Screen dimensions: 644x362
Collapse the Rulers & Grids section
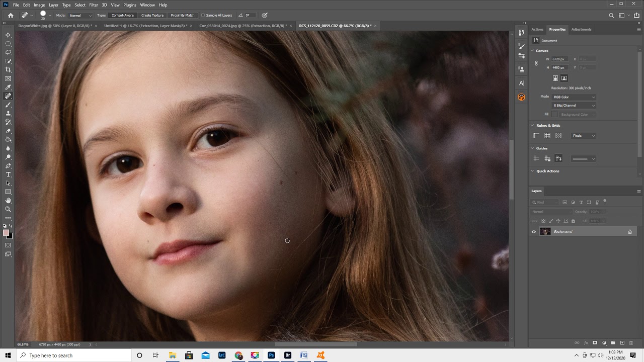[532, 125]
